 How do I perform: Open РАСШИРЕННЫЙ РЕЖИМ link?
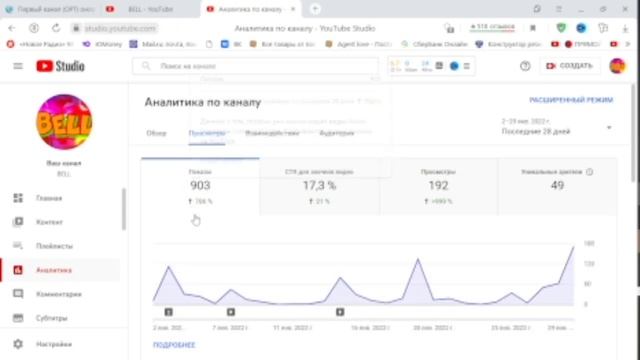(x=571, y=100)
